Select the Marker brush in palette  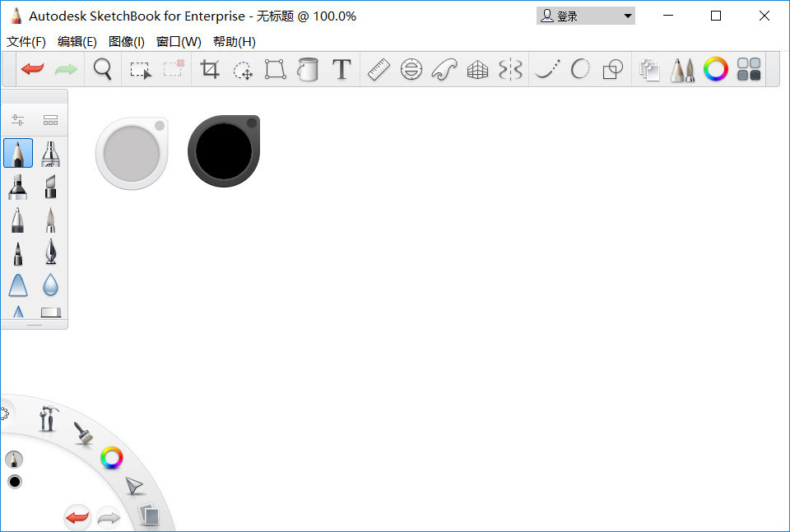17,187
